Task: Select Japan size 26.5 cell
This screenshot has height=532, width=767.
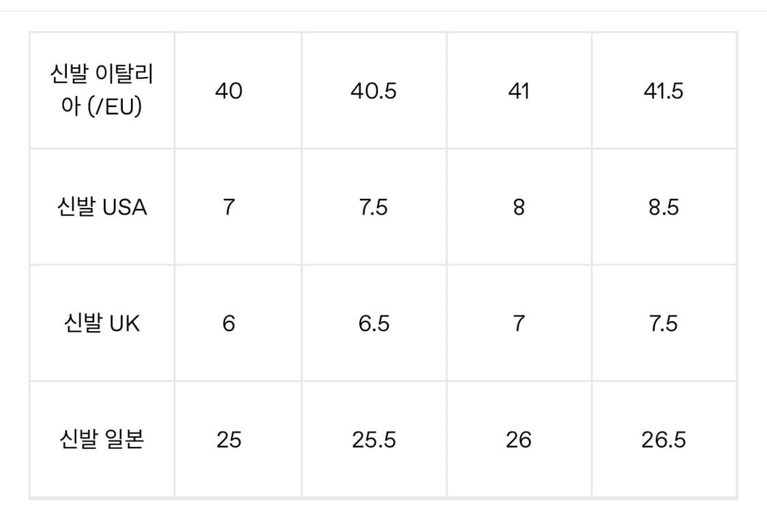Action: coord(663,440)
